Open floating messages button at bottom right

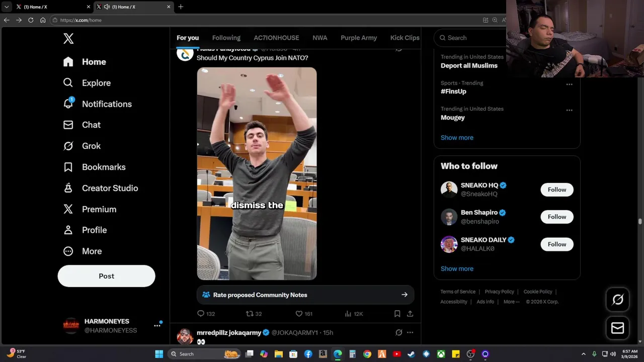(x=617, y=328)
